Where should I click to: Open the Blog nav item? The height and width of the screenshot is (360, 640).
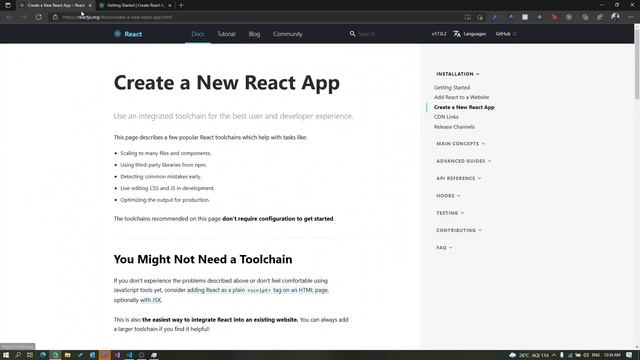254,34
